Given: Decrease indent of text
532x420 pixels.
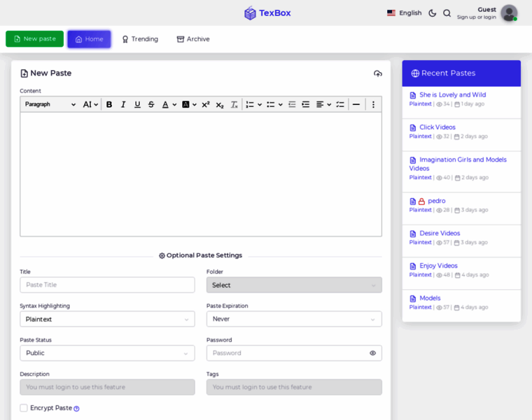Looking at the screenshot, I should 292,104.
